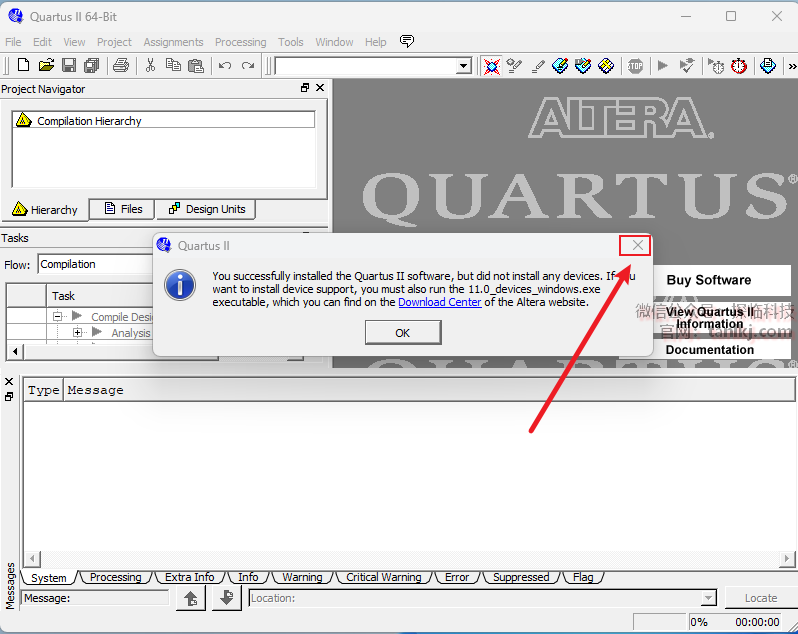Open the Window menu

(x=334, y=42)
